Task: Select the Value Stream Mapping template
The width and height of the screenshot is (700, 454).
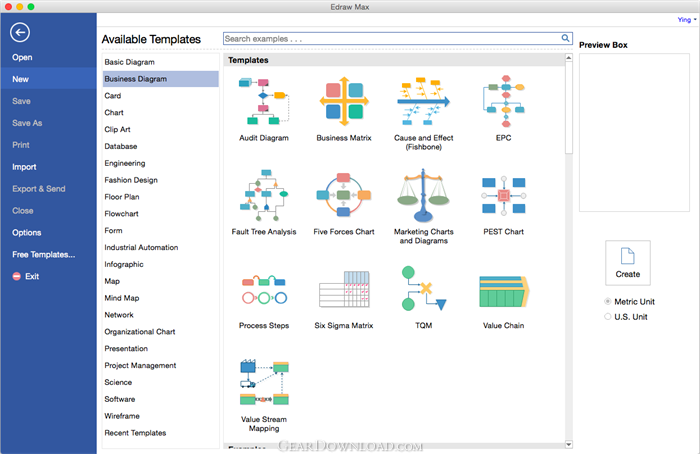Action: (264, 382)
